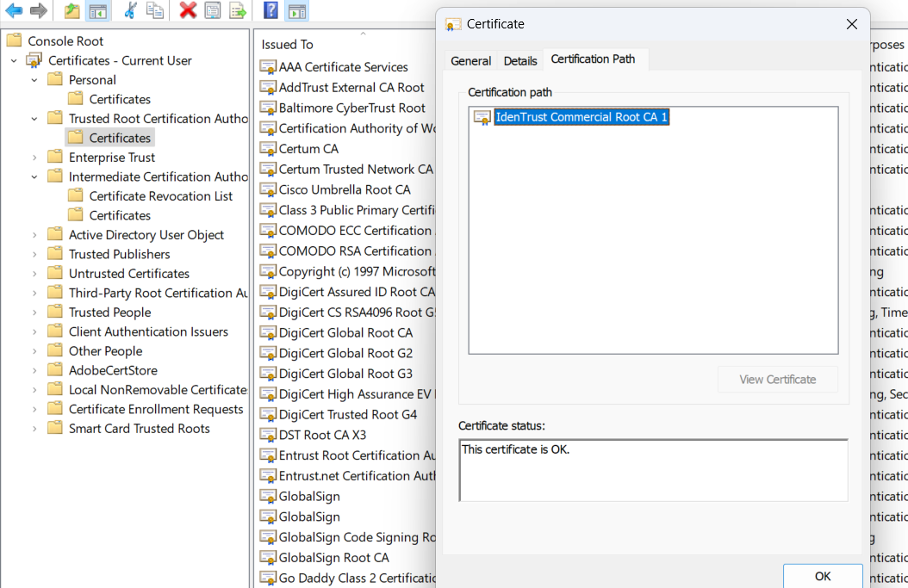Screen dimensions: 908x588
Task: Select 'Go Daddy Class 2 Certificatic' row
Action: (356, 578)
